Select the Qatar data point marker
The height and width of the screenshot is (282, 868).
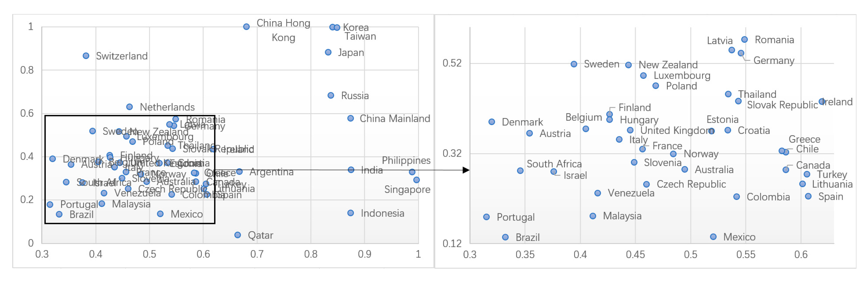pyautogui.click(x=237, y=235)
